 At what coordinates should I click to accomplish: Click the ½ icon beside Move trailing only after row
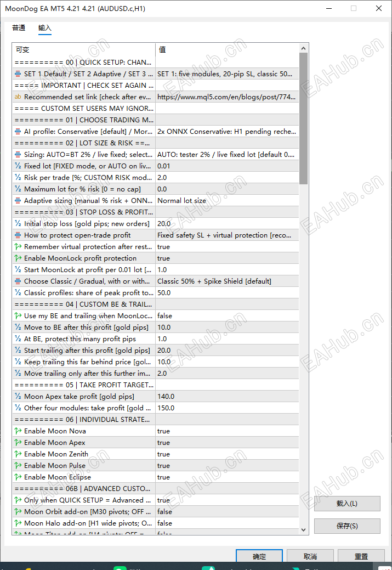[18, 374]
